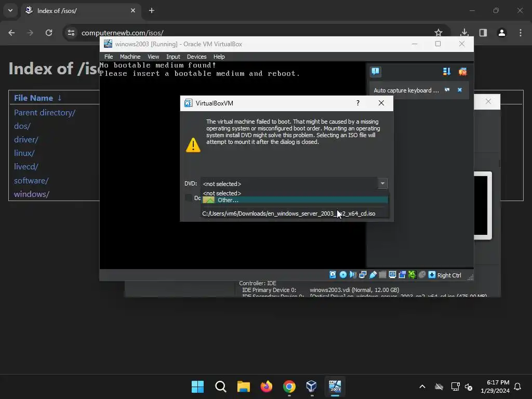Viewport: 532px width, 399px height.
Task: Open the tab search chevron
Action: pos(10,10)
